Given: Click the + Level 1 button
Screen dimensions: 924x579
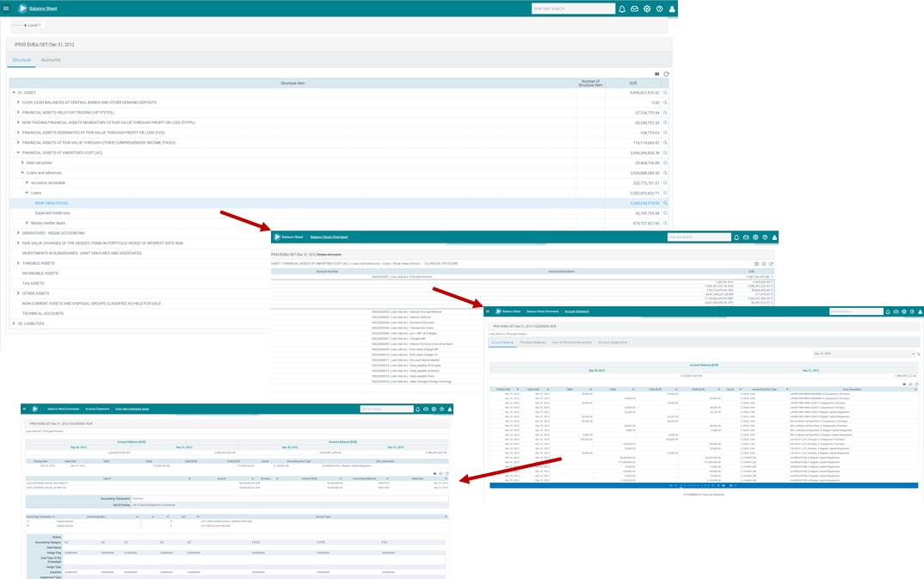Looking at the screenshot, I should pos(33,25).
